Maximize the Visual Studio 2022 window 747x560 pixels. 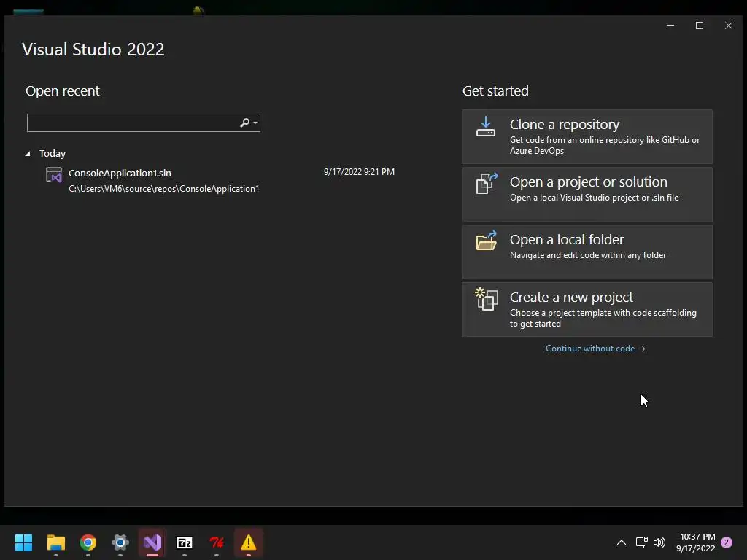(x=700, y=26)
